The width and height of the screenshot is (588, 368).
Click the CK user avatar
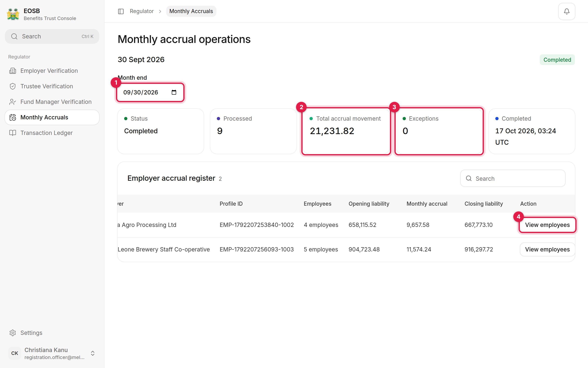14,353
